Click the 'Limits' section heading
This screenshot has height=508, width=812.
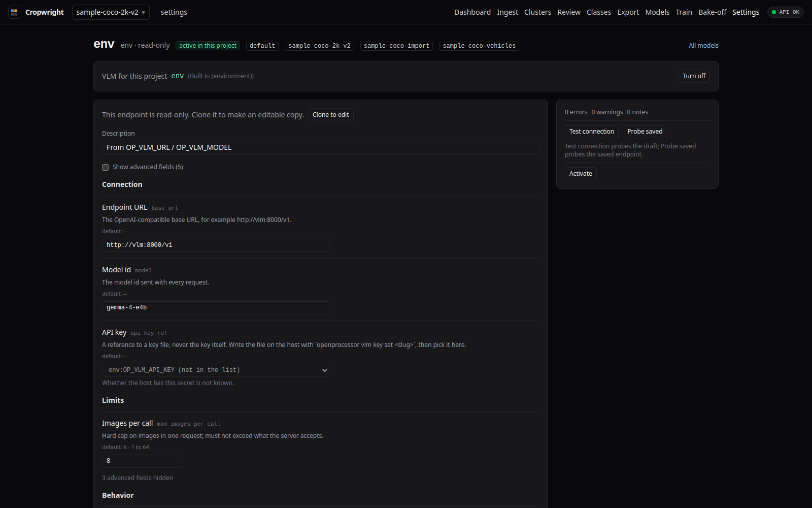[x=113, y=400]
